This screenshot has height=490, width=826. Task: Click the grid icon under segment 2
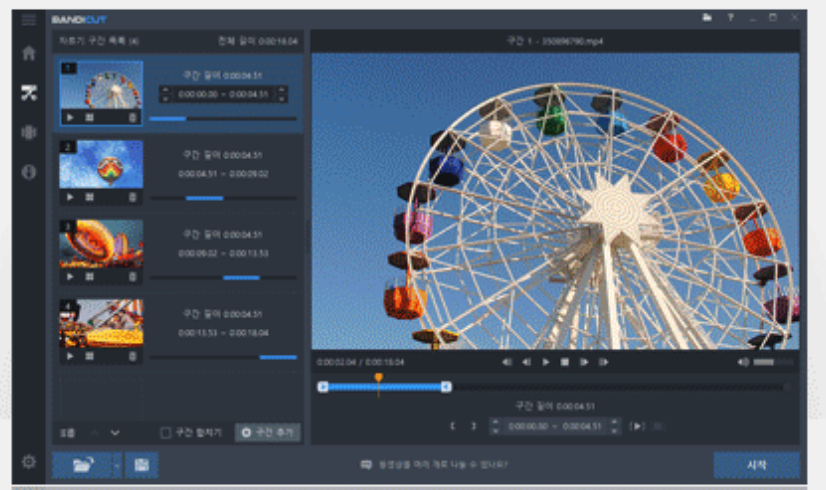coord(90,197)
